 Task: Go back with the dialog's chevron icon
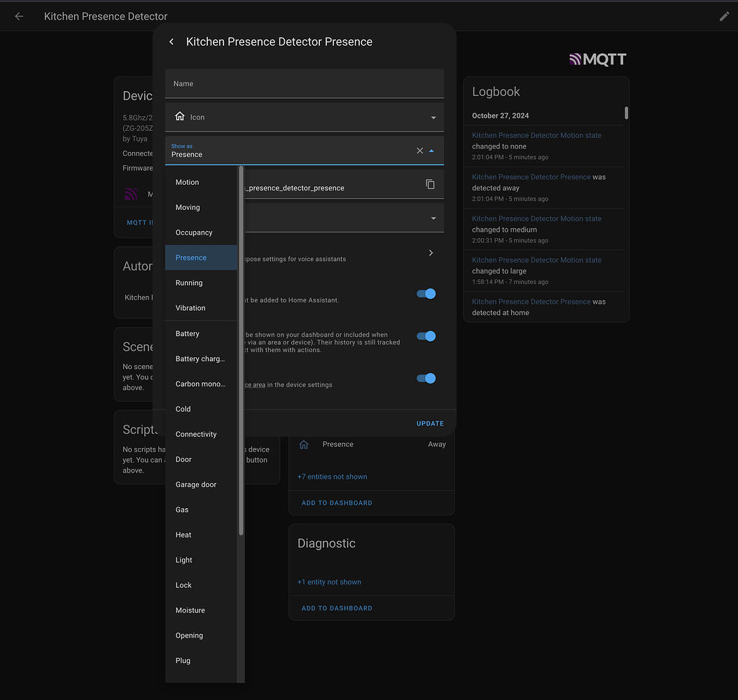171,41
